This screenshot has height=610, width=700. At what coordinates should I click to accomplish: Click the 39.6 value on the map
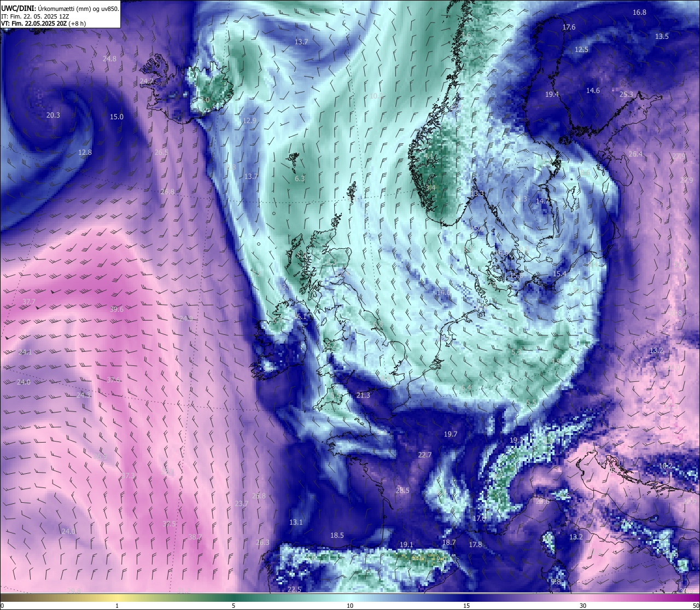(x=116, y=310)
